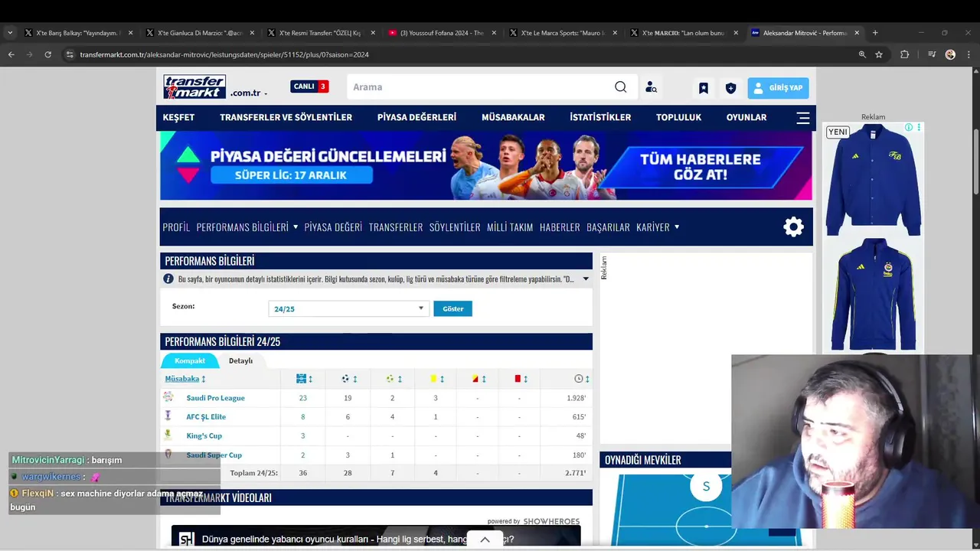Open the PİYASA DEĞERLERİ menu
The image size is (980, 551).
coord(416,117)
